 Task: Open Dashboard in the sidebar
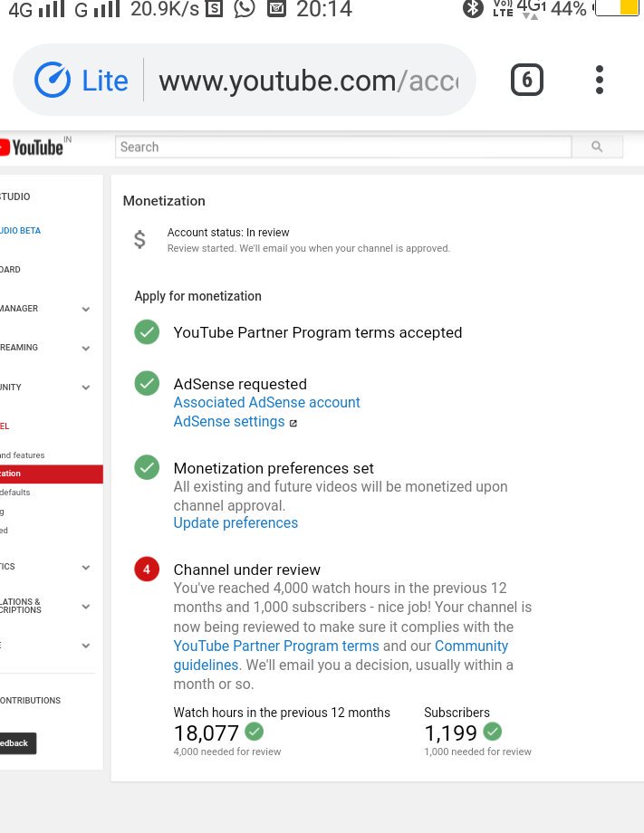(x=10, y=269)
